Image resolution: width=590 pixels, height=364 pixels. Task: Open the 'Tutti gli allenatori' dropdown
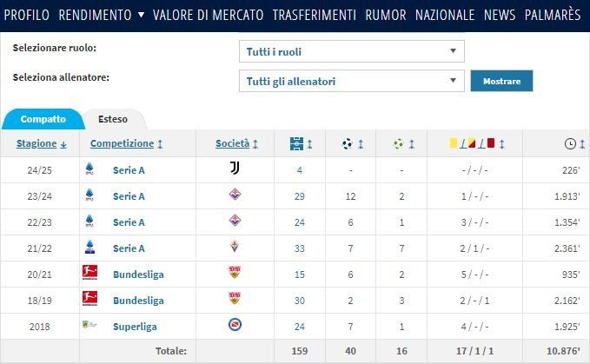pyautogui.click(x=351, y=81)
